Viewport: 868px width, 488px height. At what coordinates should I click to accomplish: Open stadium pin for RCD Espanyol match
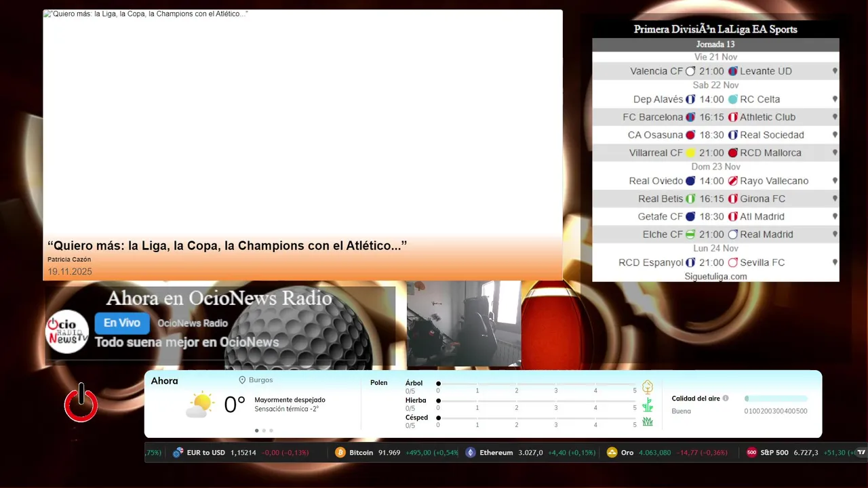click(835, 262)
